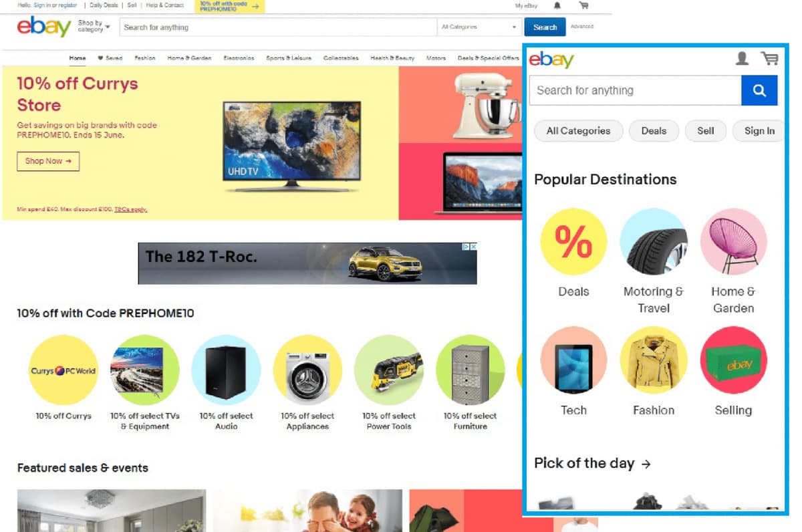Select the Fashion navigation tab
802x532 pixels.
tap(145, 58)
